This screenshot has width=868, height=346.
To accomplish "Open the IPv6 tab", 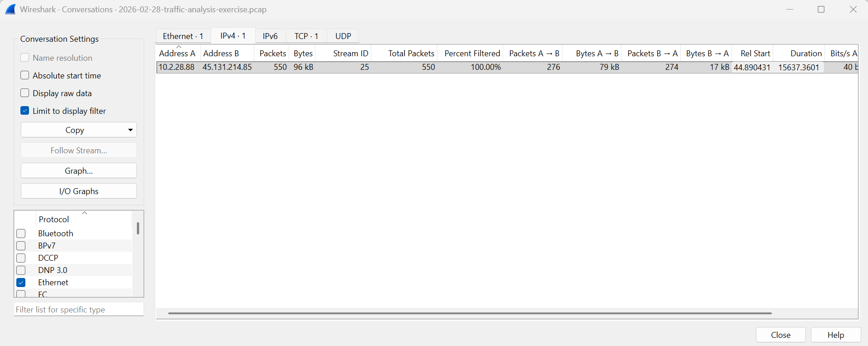I will (270, 36).
